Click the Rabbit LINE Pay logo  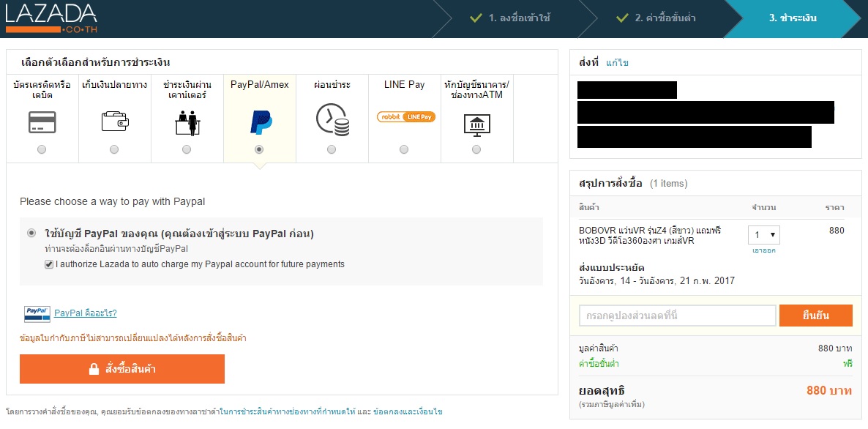click(x=405, y=117)
